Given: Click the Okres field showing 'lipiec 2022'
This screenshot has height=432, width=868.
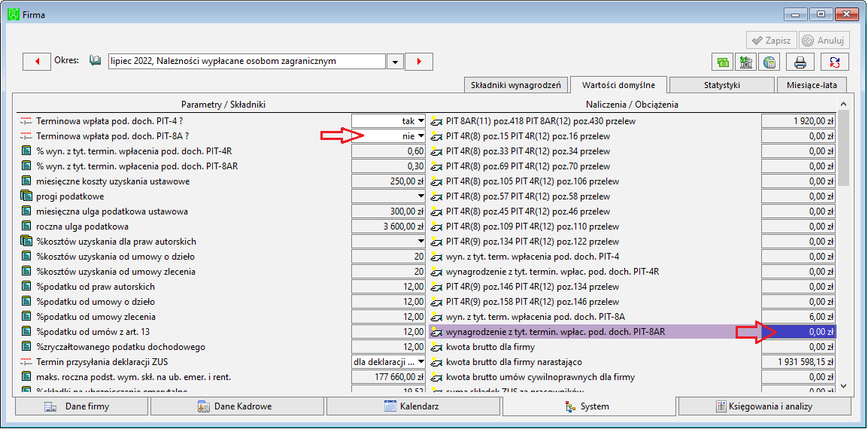Looking at the screenshot, I should point(247,62).
